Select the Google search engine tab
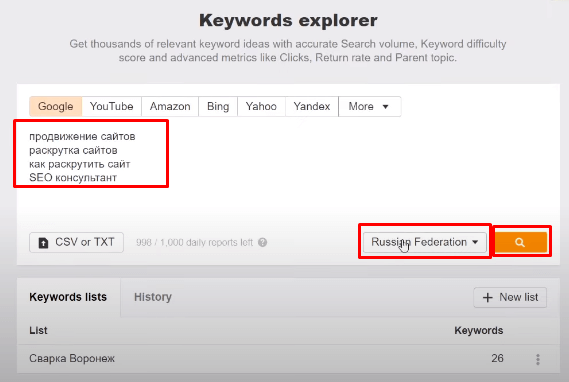The height and width of the screenshot is (382, 569). pyautogui.click(x=56, y=106)
